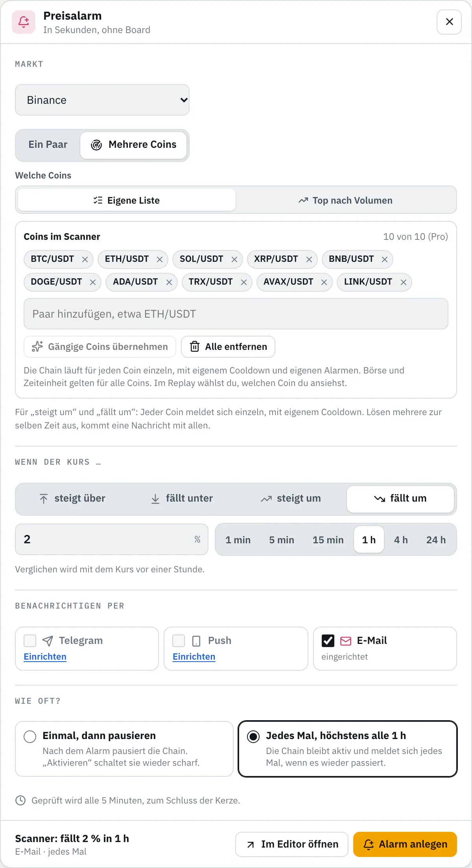Click the sparkle icon on Gängige Coins übernehmen
Image resolution: width=472 pixels, height=868 pixels.
37,347
